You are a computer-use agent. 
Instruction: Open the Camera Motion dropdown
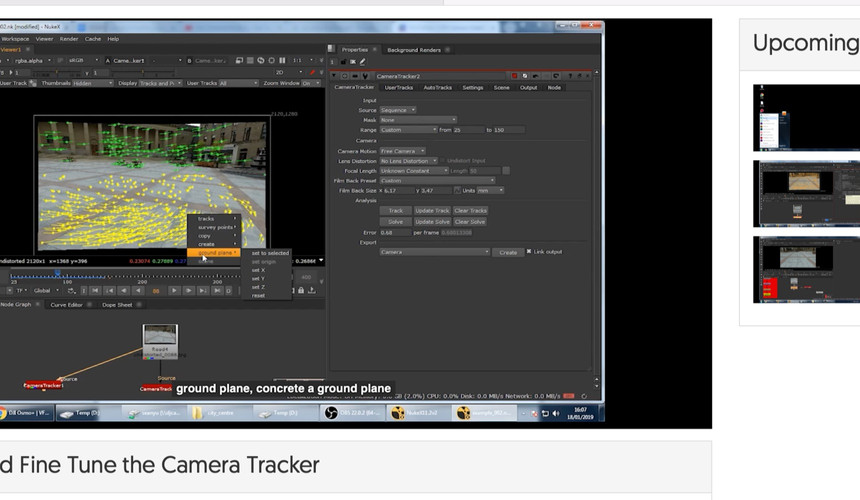tap(402, 151)
